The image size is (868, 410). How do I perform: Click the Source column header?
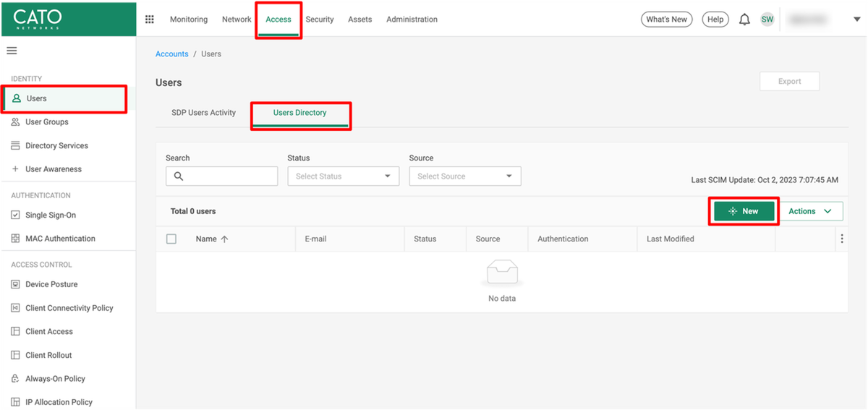[488, 239]
